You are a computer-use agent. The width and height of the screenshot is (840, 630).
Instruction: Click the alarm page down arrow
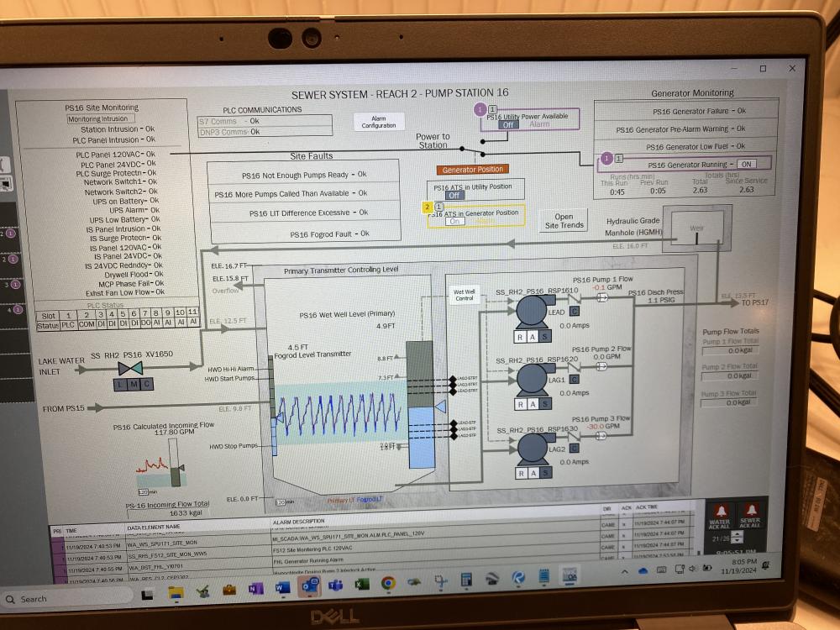click(x=737, y=541)
